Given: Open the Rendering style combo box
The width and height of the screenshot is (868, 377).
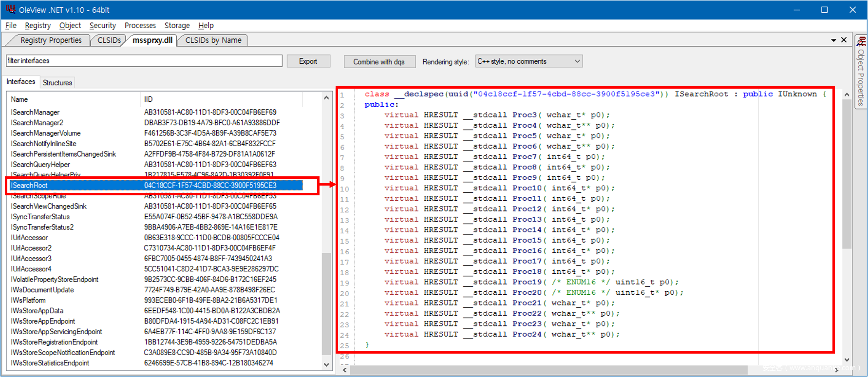Looking at the screenshot, I should [528, 61].
